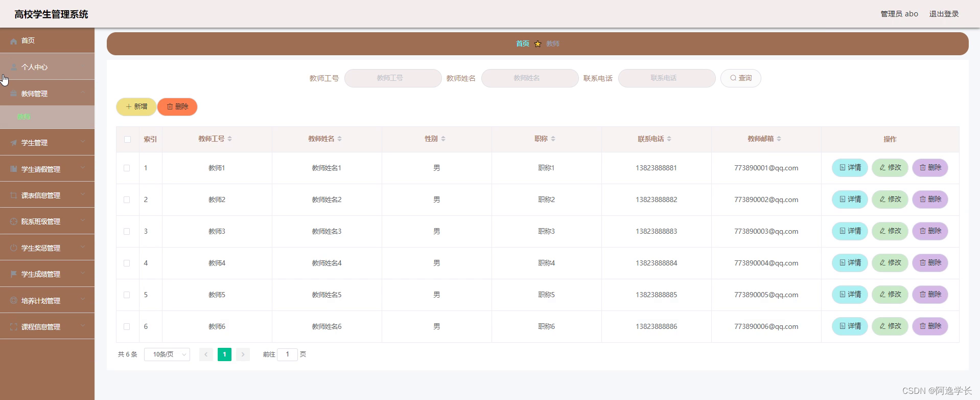This screenshot has height=400, width=980.
Task: Click 管理员 abo in header
Action: coord(899,14)
